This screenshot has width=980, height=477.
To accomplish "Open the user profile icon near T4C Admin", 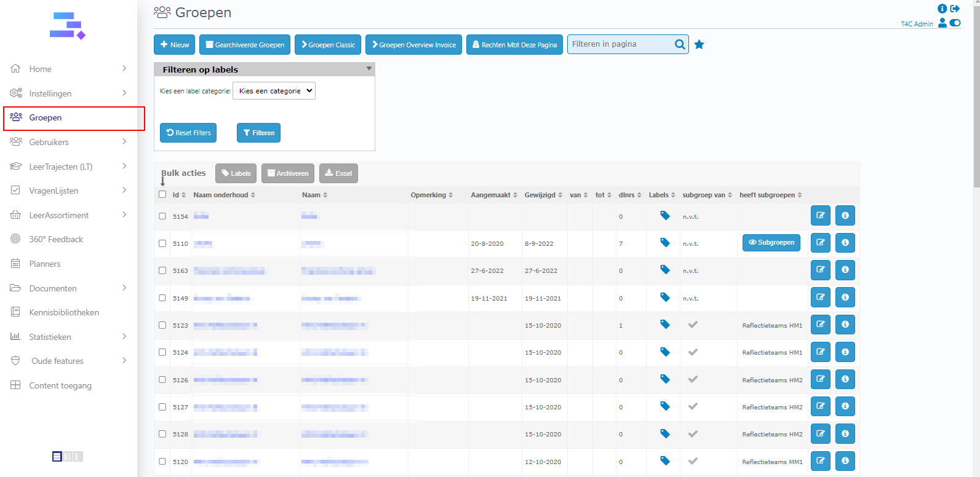I will (942, 23).
